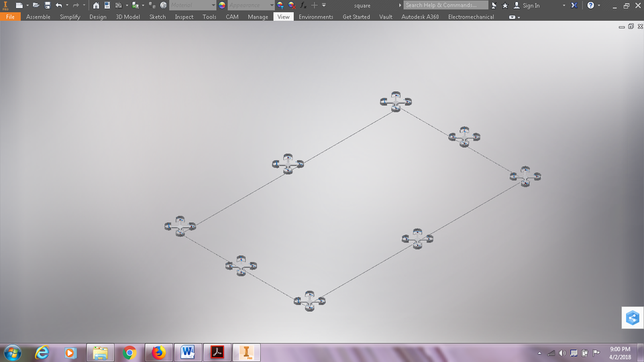Open Google Chrome from the taskbar
This screenshot has height=362, width=644.
(x=129, y=353)
